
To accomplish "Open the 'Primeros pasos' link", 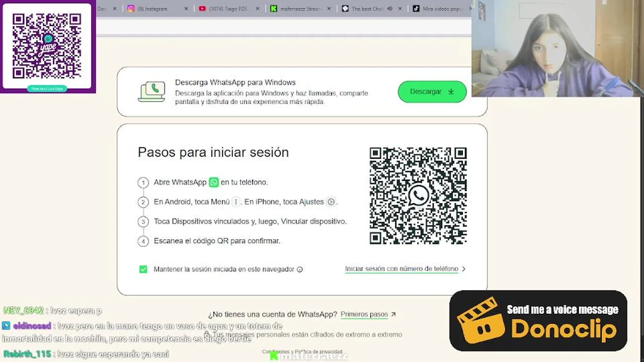I will click(364, 314).
